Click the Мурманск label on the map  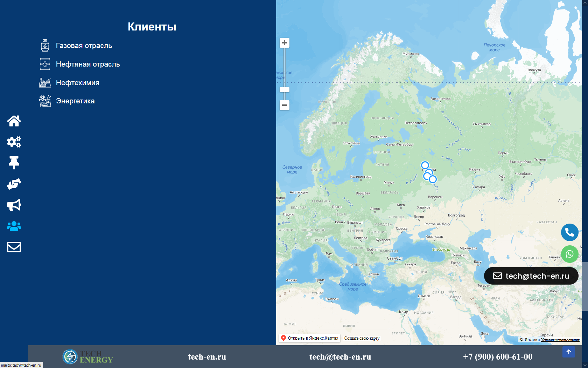[x=411, y=54]
